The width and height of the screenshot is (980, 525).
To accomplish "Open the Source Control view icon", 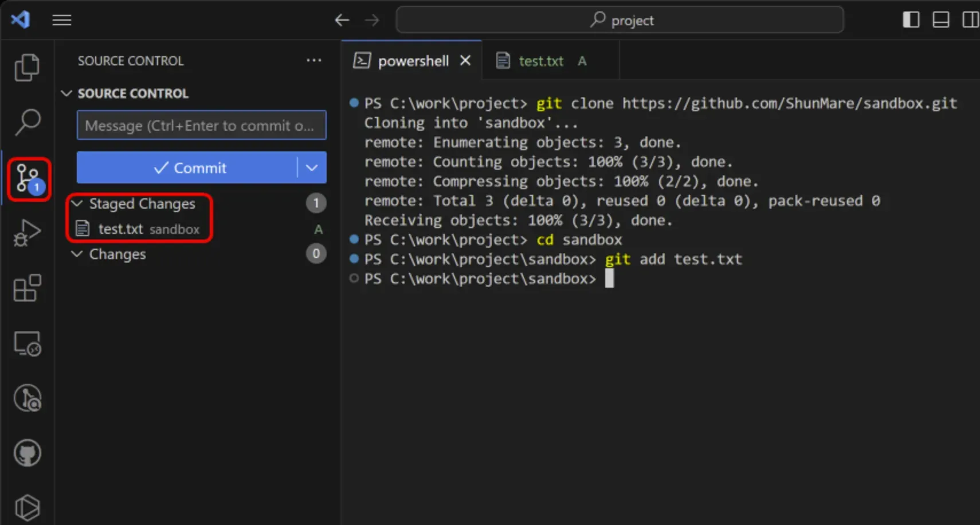I will point(28,179).
